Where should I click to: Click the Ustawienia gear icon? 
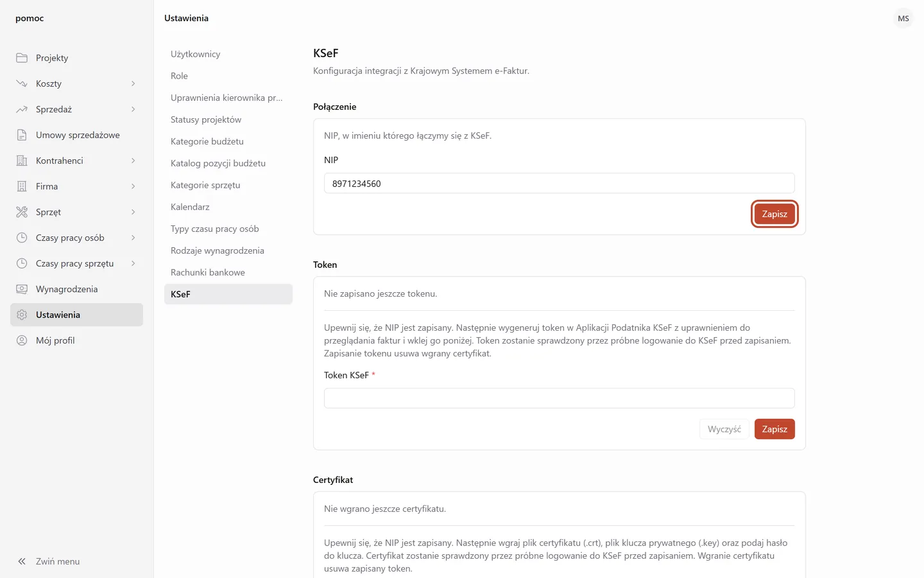point(22,315)
